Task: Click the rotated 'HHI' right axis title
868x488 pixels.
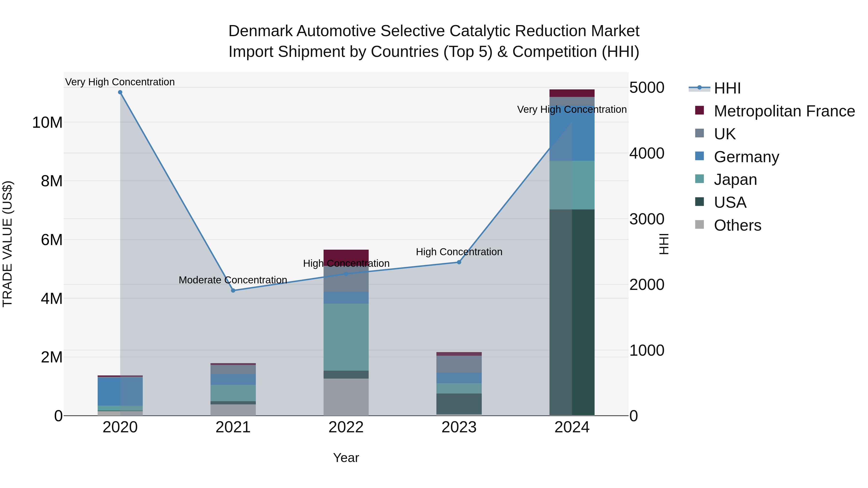Action: 664,244
